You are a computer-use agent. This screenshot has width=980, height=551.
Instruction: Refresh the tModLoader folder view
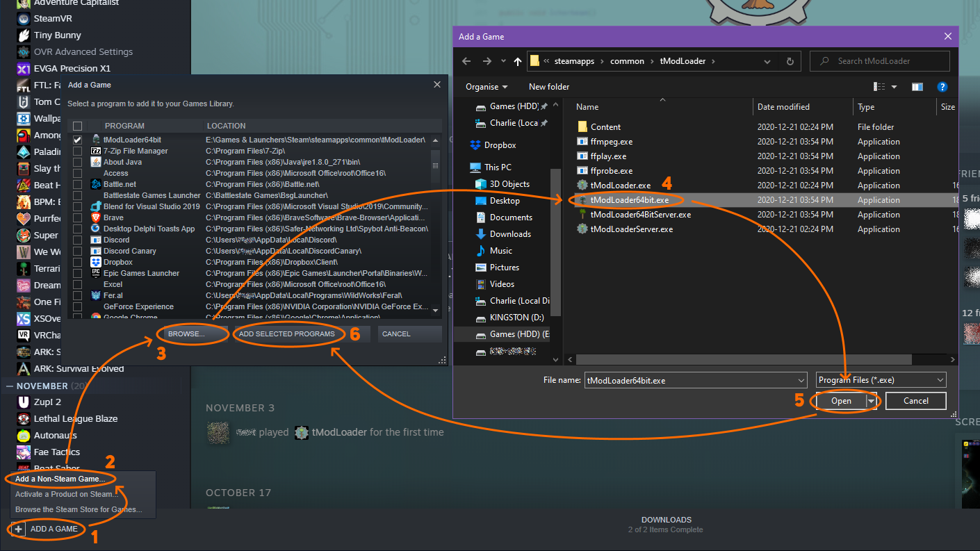click(790, 61)
